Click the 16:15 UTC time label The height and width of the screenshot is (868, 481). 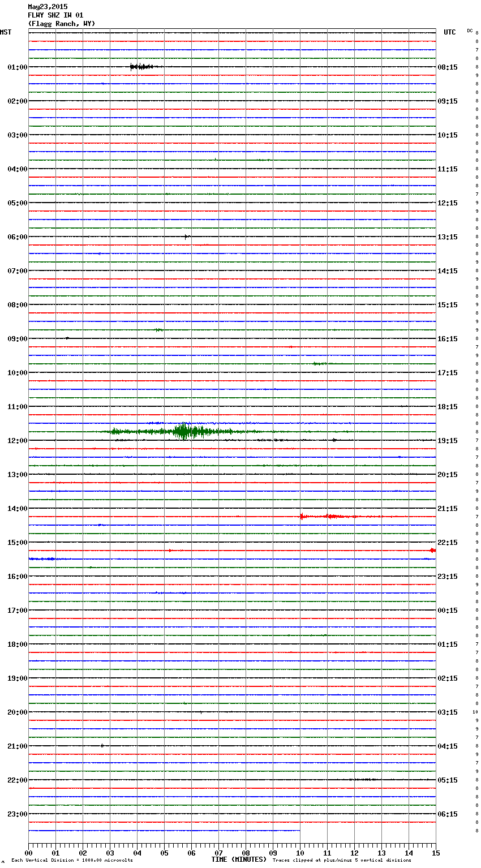(x=448, y=339)
